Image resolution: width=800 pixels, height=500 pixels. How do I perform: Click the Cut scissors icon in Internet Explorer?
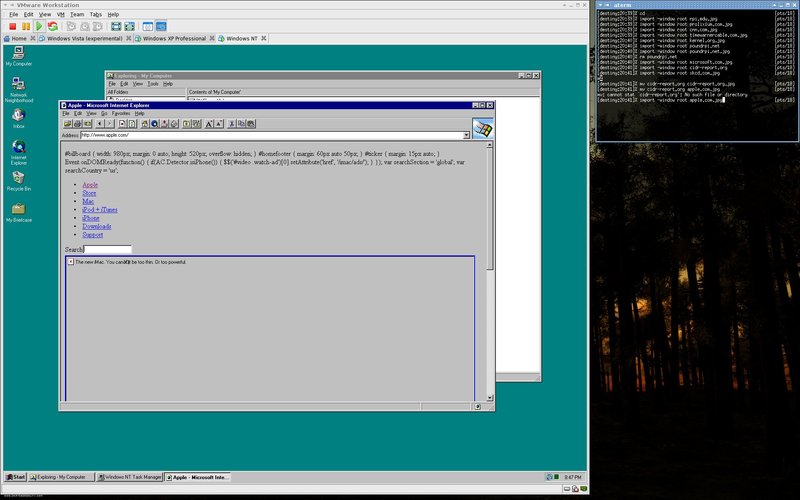coord(232,123)
